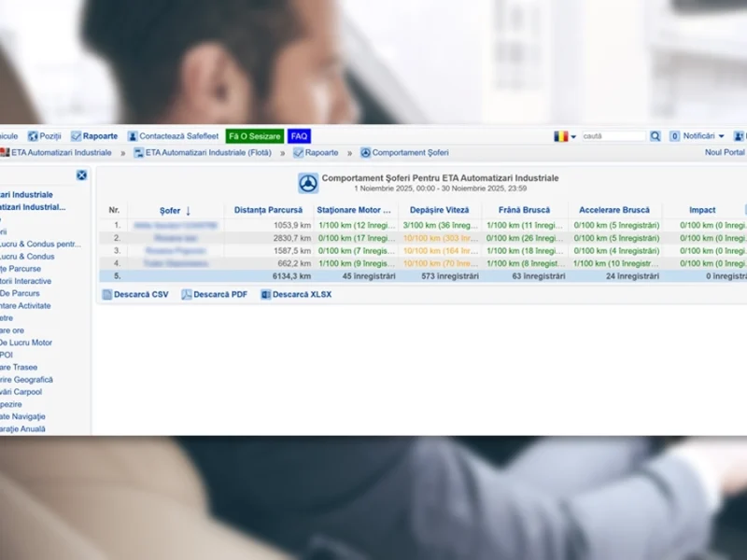This screenshot has height=560, width=747.
Task: Click the steering wheel report icon
Action: point(308,183)
